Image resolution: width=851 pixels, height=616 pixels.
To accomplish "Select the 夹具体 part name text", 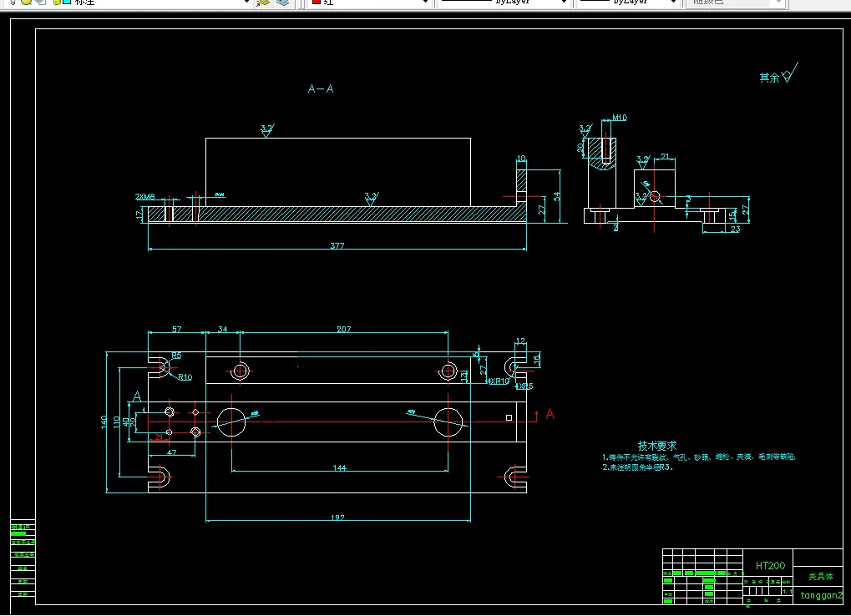I will point(821,576).
